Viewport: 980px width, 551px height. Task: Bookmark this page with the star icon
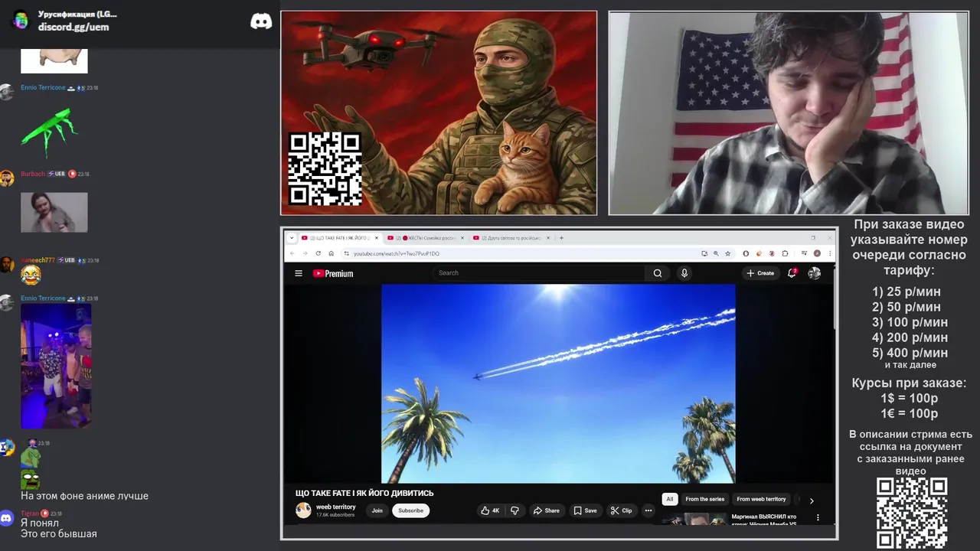[728, 253]
